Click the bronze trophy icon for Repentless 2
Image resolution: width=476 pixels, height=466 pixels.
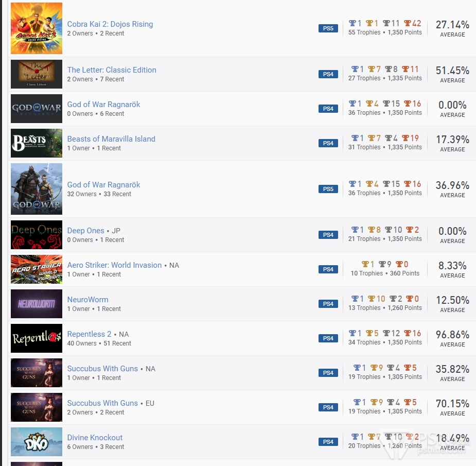408,333
